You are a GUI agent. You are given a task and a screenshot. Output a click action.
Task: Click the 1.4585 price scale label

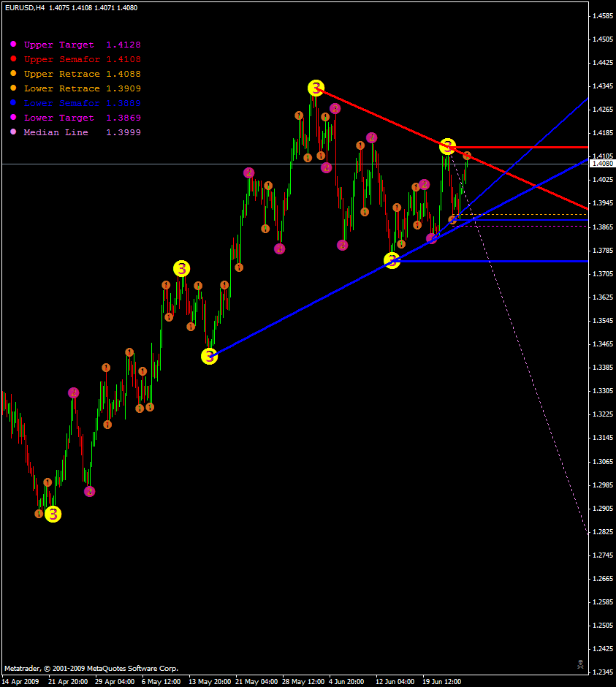point(603,16)
